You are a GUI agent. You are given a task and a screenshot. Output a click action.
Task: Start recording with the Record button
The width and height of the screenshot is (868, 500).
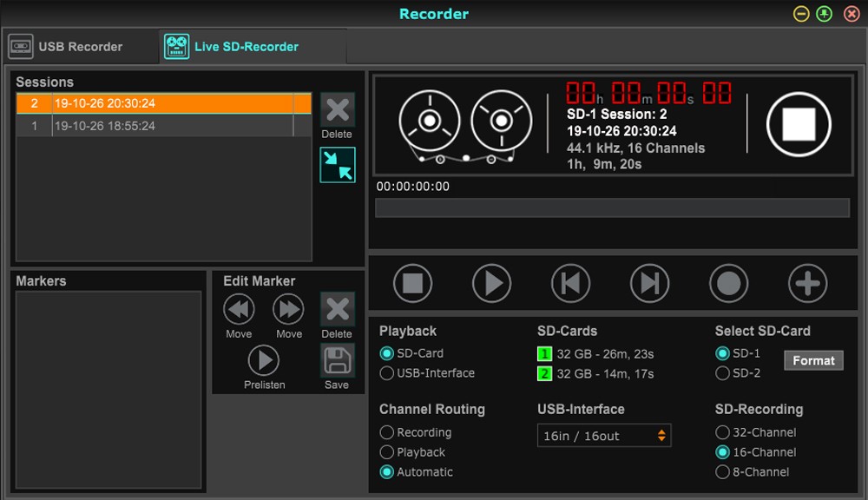click(728, 284)
